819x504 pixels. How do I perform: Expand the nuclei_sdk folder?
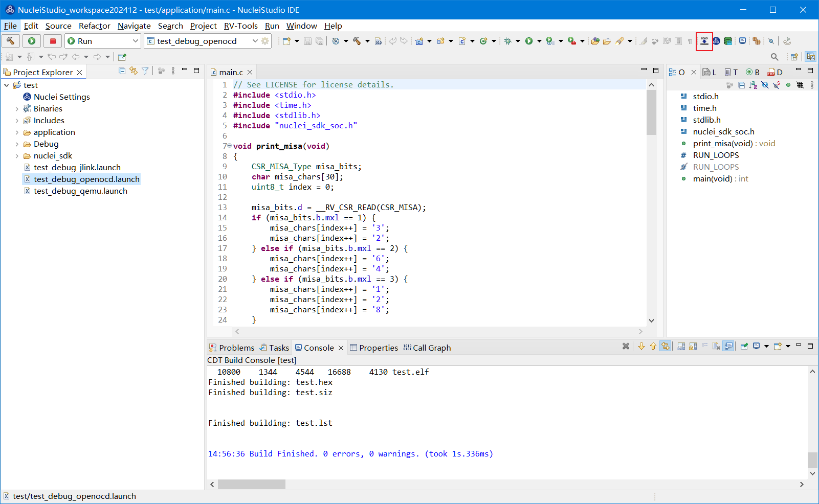17,156
